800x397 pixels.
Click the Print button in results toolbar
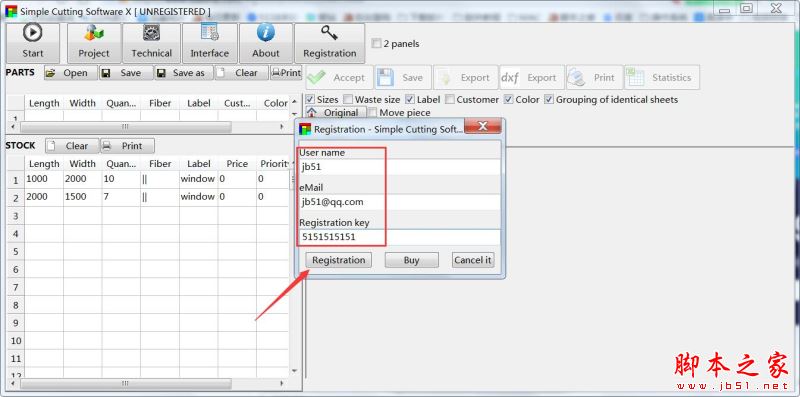coord(595,78)
